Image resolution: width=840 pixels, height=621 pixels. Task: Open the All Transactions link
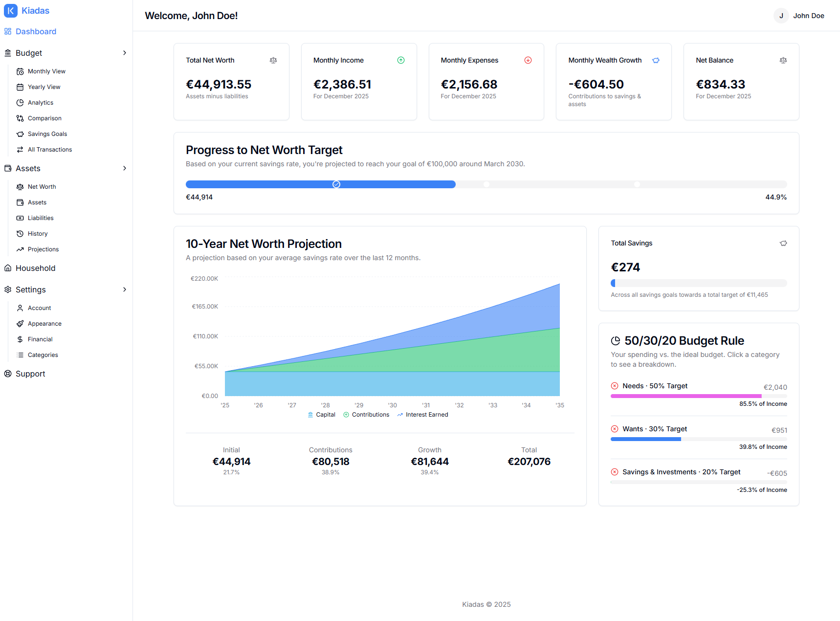click(49, 150)
